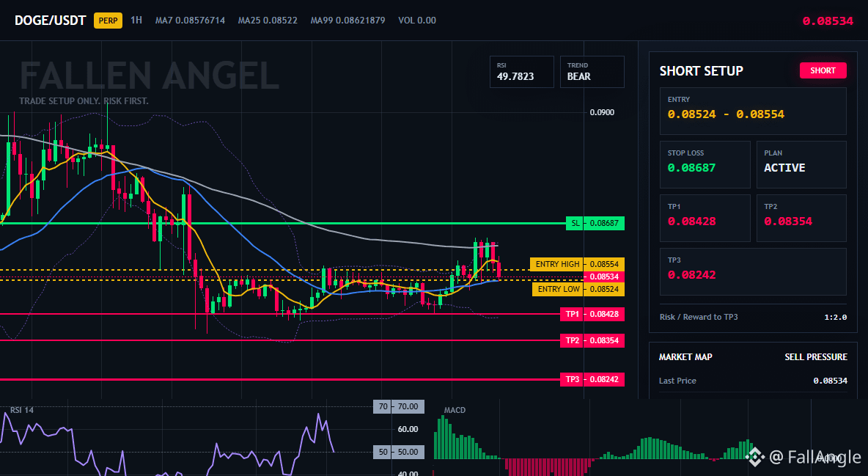Click the TP3 0.08242 card in panel

[x=753, y=271]
